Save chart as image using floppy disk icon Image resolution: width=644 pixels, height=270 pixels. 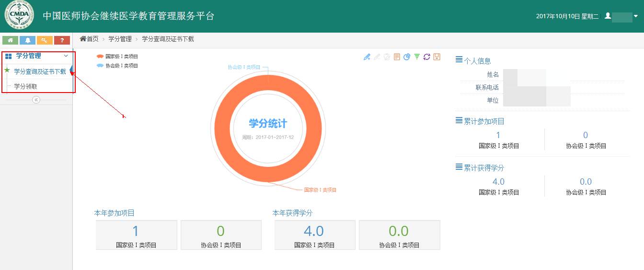coord(437,57)
